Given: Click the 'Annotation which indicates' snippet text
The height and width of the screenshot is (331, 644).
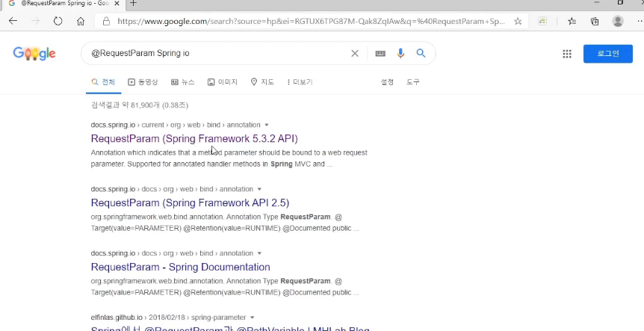Looking at the screenshot, I should 229,158.
